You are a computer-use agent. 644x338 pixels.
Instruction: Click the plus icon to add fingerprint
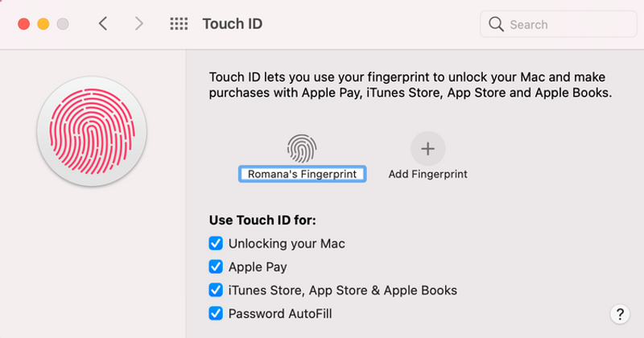coord(427,148)
